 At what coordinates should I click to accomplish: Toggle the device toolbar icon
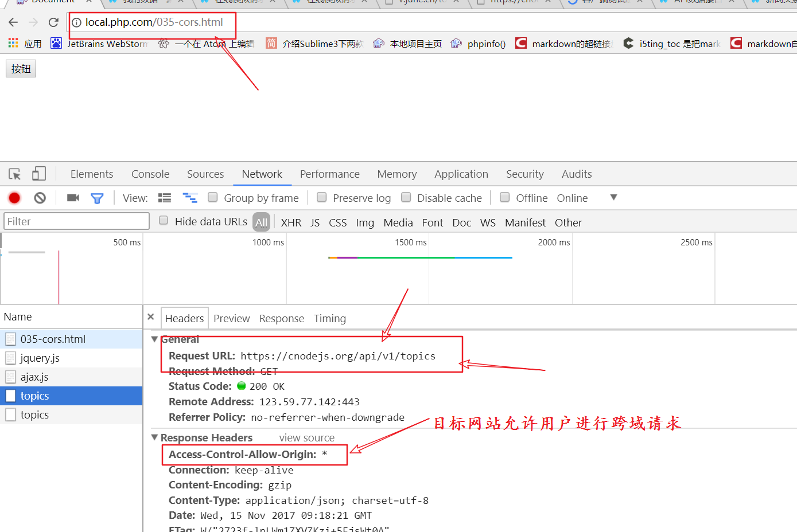39,174
